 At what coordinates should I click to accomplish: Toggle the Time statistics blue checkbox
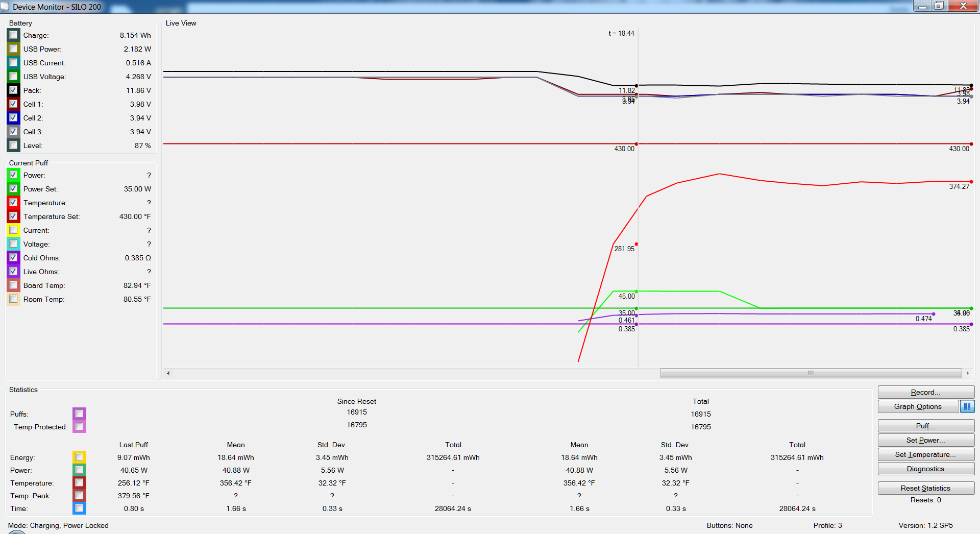[x=79, y=508]
